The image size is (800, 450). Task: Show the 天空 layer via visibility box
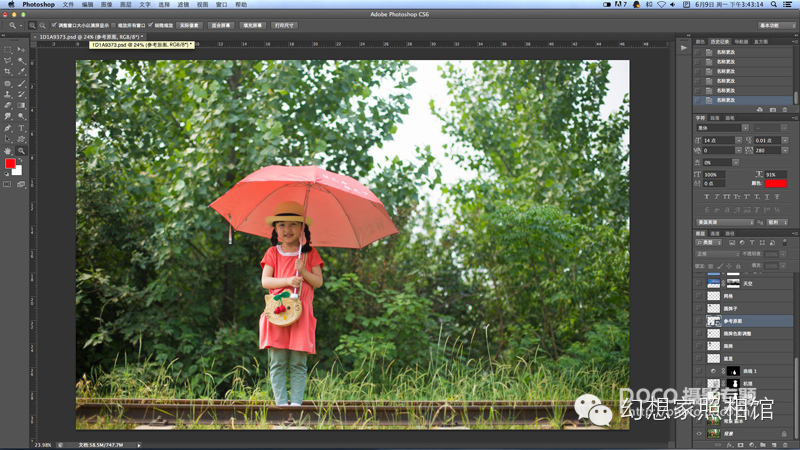tap(699, 283)
